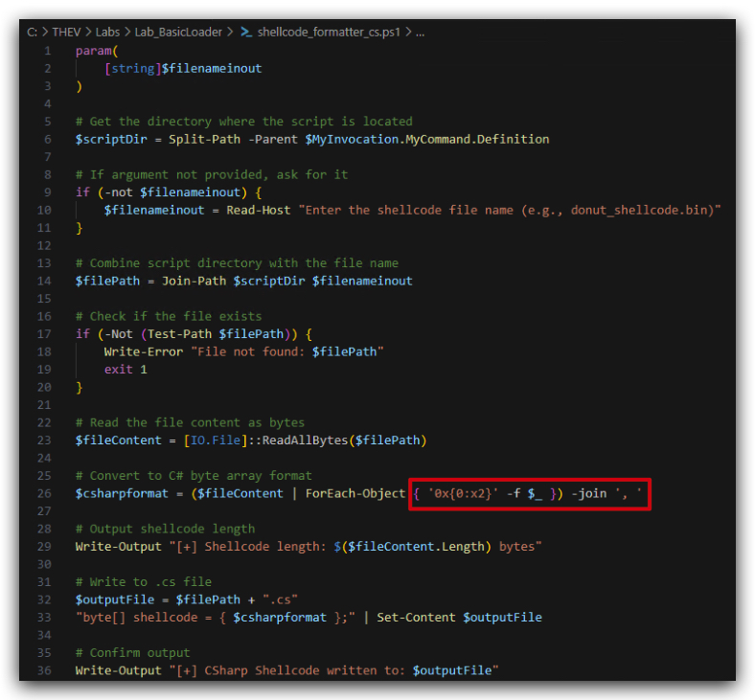
Task: Click 'Split-Path' cmdlet on line 6
Action: click(x=204, y=139)
